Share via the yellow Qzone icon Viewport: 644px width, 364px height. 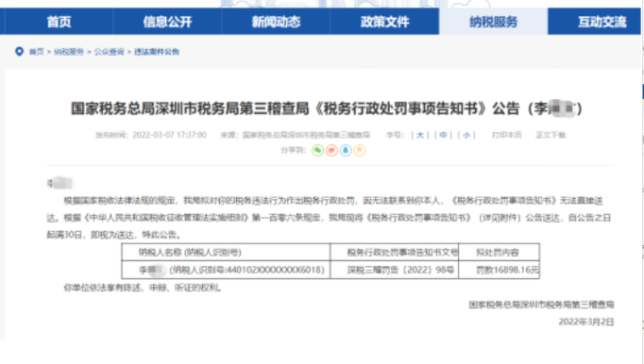pyautogui.click(x=360, y=150)
